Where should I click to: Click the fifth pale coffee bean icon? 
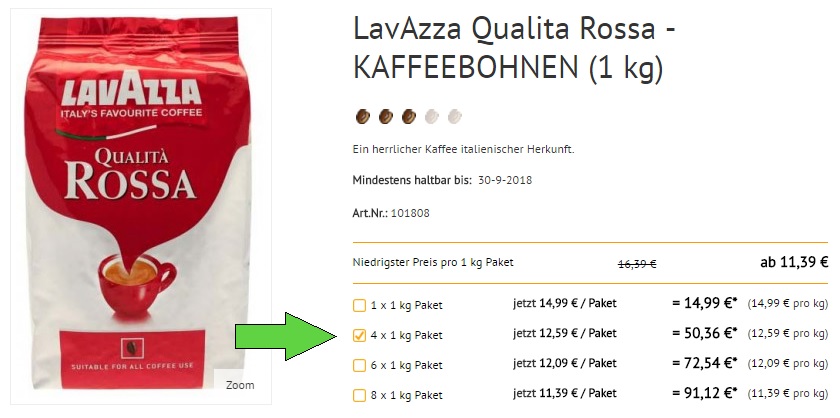pyautogui.click(x=454, y=116)
